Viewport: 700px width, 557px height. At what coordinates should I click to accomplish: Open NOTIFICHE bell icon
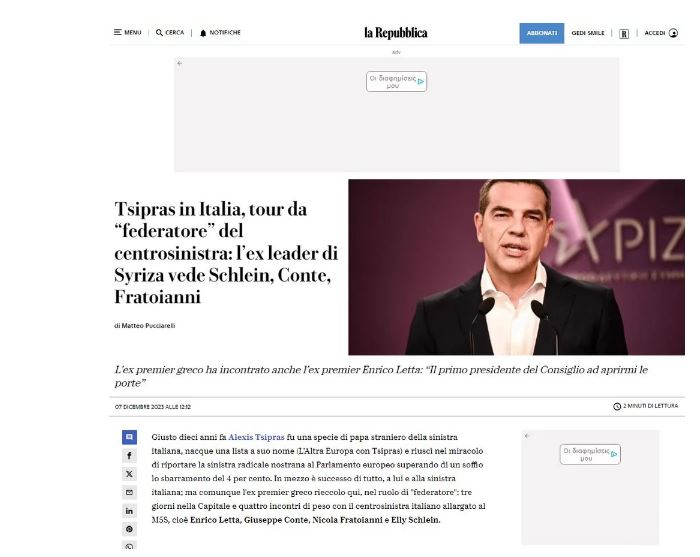click(x=203, y=33)
